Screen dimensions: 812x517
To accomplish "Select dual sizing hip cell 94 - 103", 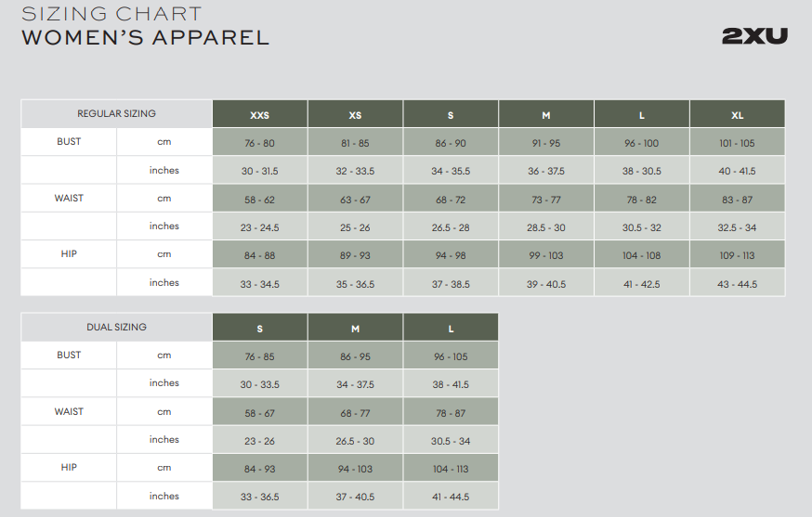I will 355,469.
